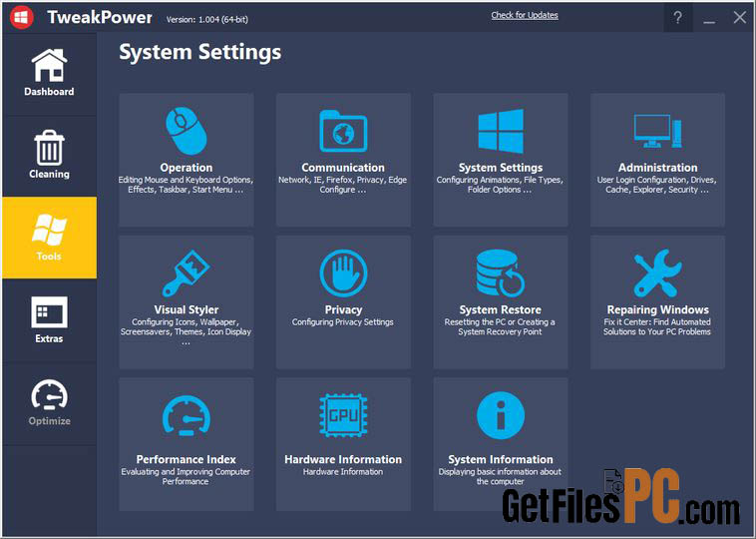Click 'Displaying basic information about' text
Viewport: 756px width, 539px height.
coord(500,472)
